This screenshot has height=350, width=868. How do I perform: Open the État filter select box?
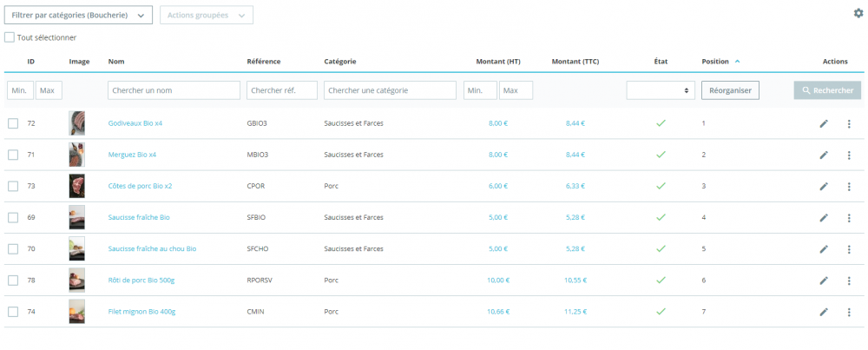[661, 90]
